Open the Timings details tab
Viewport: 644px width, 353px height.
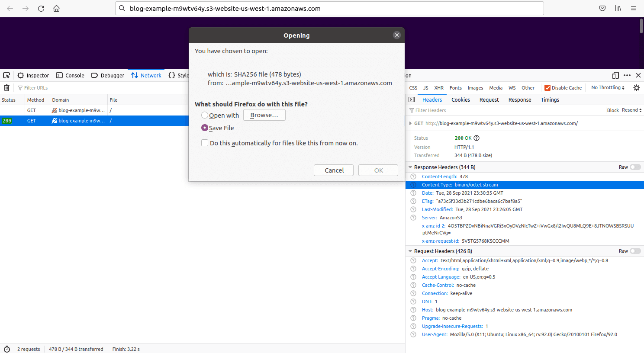coord(550,99)
